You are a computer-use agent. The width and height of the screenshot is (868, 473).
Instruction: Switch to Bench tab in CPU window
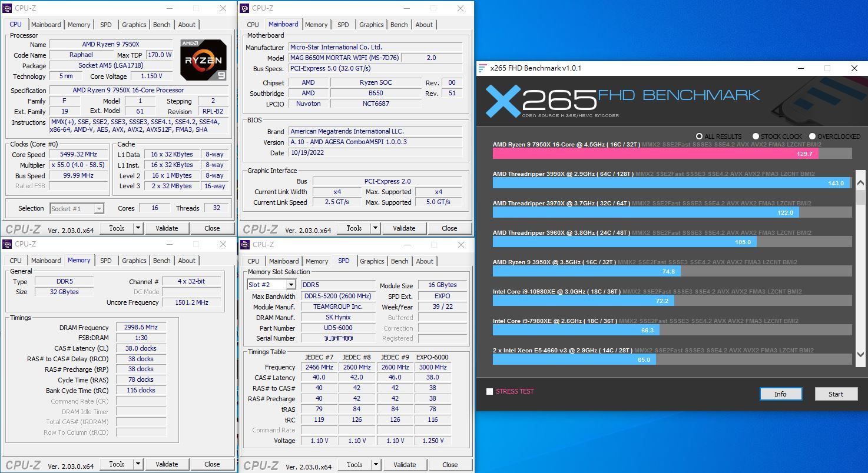[162, 25]
